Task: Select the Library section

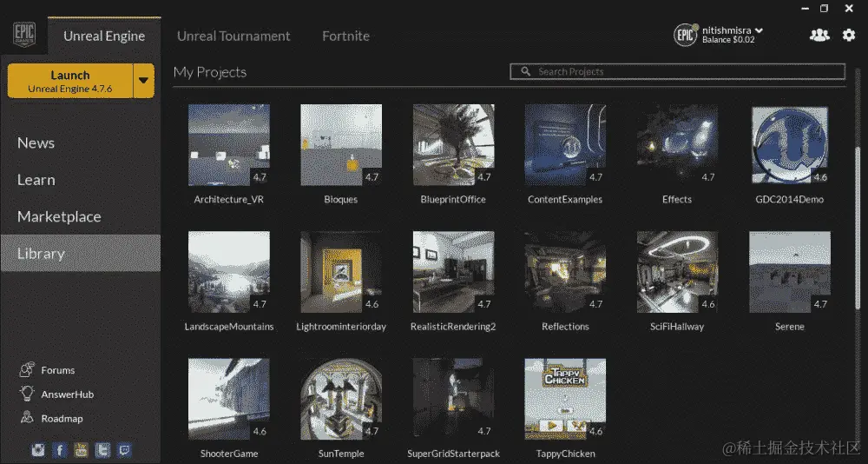Action: pos(80,254)
